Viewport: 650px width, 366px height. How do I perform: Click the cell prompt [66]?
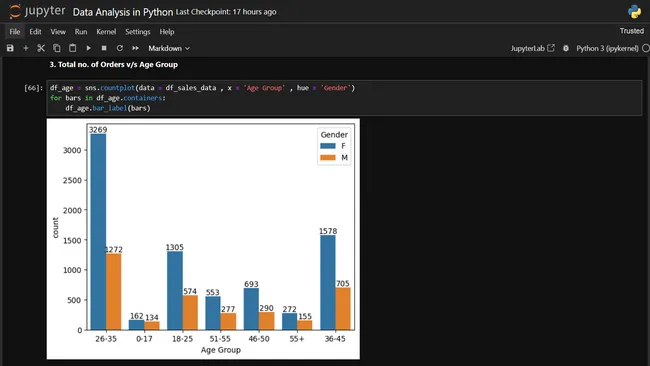coord(33,88)
